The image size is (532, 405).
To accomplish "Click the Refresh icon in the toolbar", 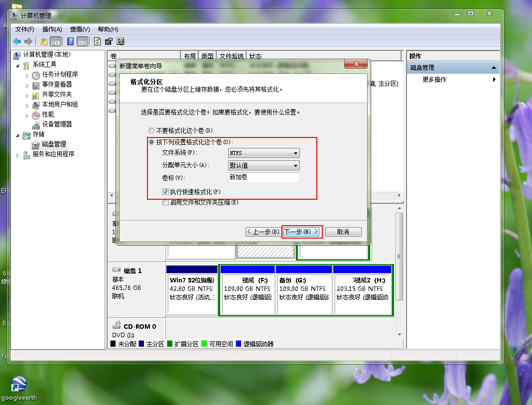I will (97, 41).
